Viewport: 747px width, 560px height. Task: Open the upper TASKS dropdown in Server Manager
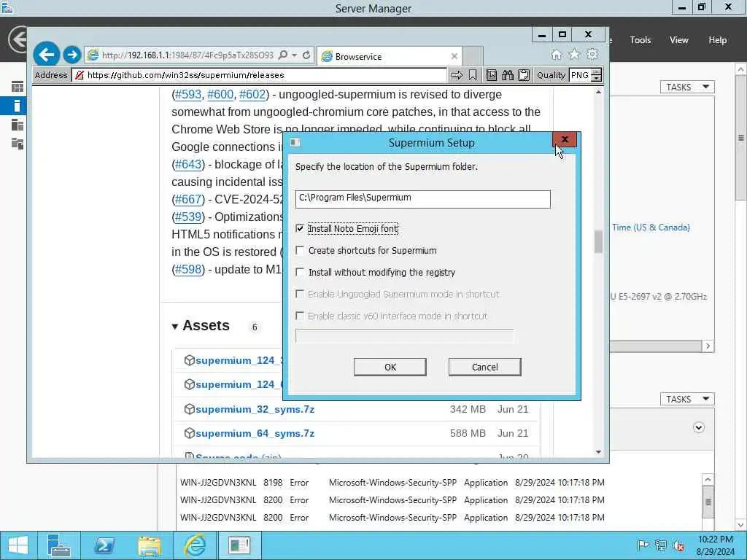click(x=687, y=87)
